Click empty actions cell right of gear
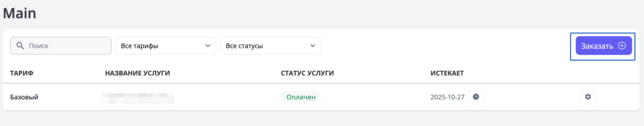Viewport: 644px width, 126px height. coord(618,97)
